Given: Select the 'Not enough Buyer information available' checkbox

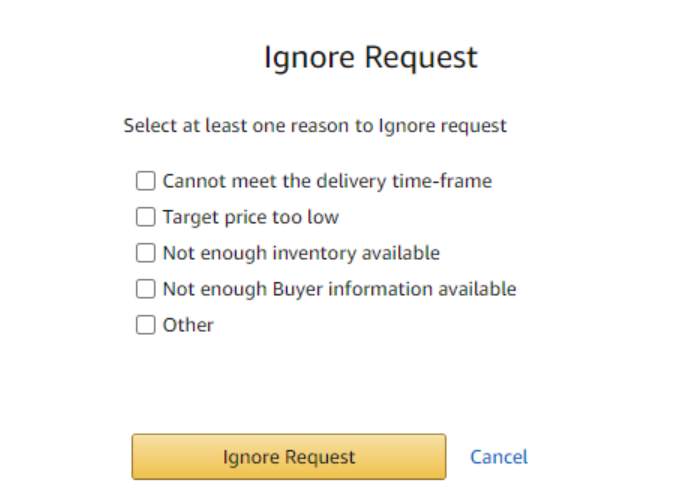Looking at the screenshot, I should [146, 289].
